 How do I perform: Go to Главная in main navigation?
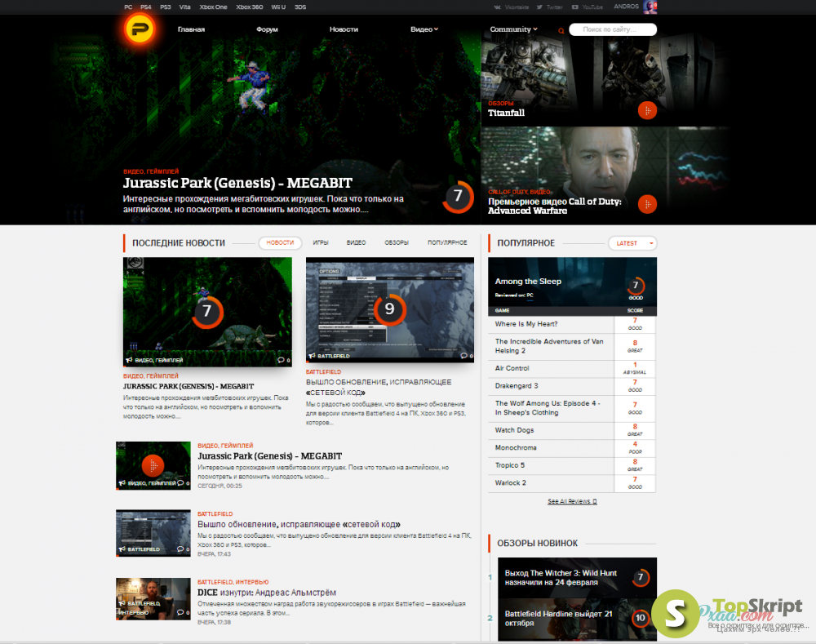[191, 29]
